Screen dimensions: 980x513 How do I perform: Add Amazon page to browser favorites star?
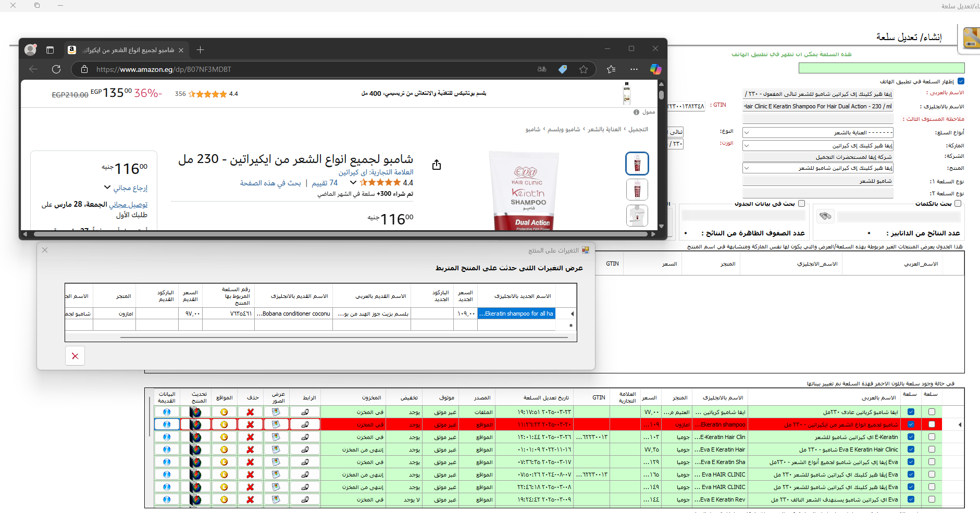click(x=584, y=69)
